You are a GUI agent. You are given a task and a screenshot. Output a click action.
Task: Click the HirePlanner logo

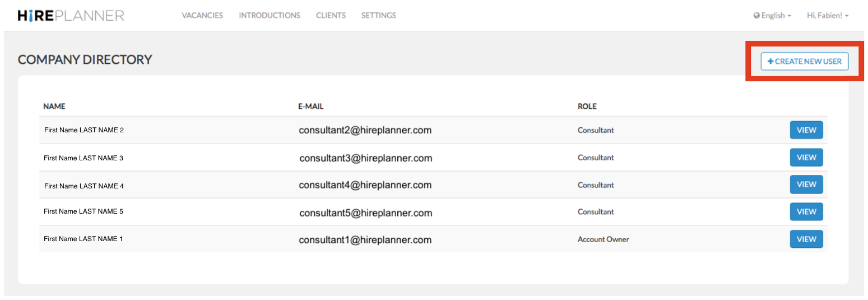point(71,16)
